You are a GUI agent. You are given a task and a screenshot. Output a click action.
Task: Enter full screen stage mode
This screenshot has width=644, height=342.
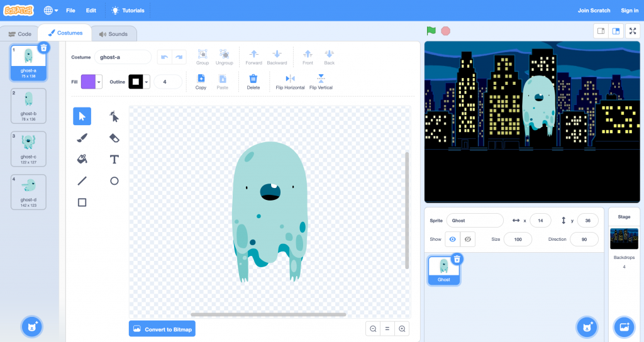(x=633, y=31)
